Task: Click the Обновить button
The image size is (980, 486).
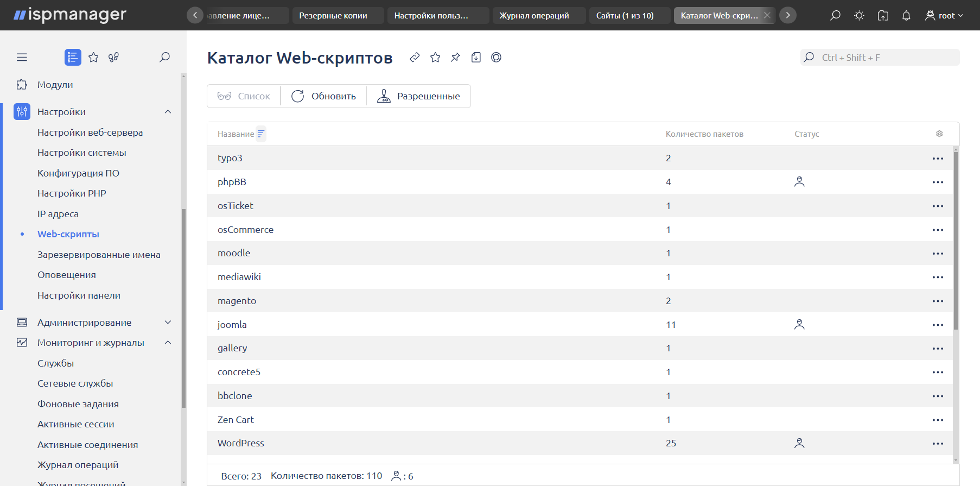Action: 323,96
